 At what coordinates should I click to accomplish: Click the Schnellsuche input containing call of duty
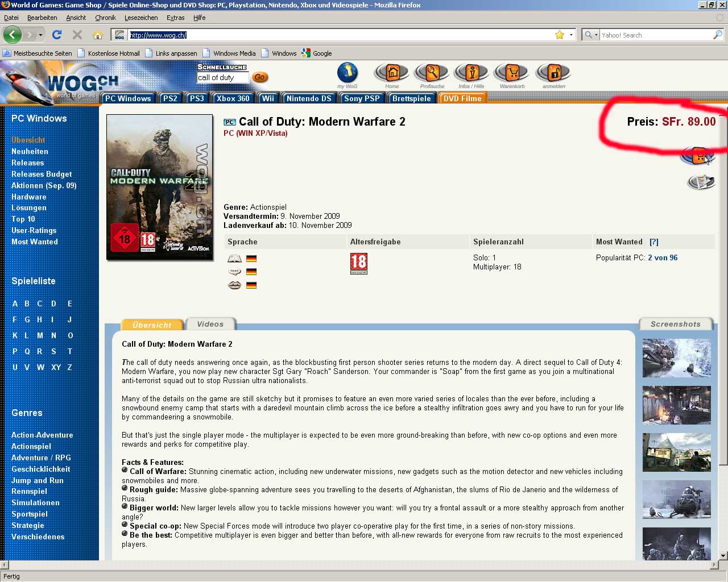(222, 77)
